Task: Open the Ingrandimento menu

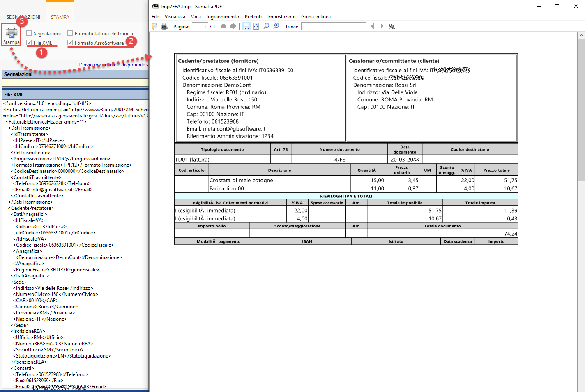Action: click(x=223, y=17)
